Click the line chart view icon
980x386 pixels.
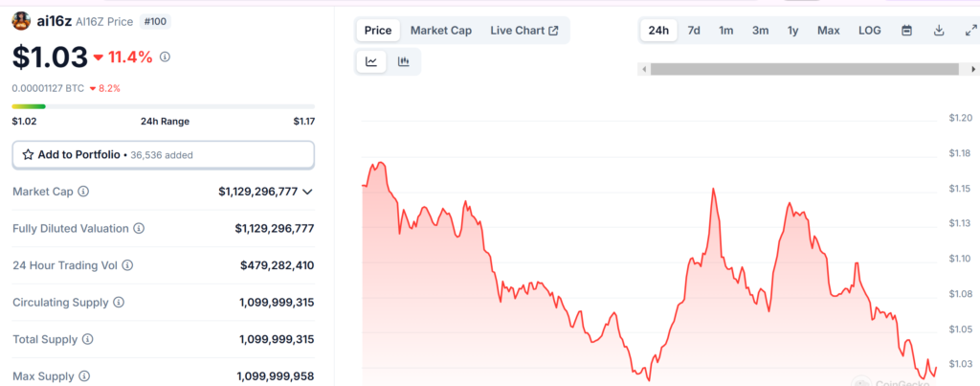[371, 62]
